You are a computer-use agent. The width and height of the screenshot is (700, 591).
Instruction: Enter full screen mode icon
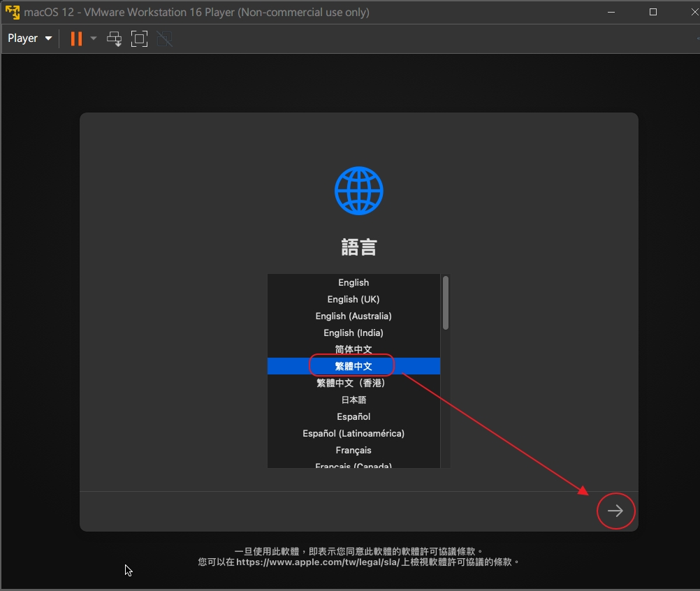click(139, 39)
